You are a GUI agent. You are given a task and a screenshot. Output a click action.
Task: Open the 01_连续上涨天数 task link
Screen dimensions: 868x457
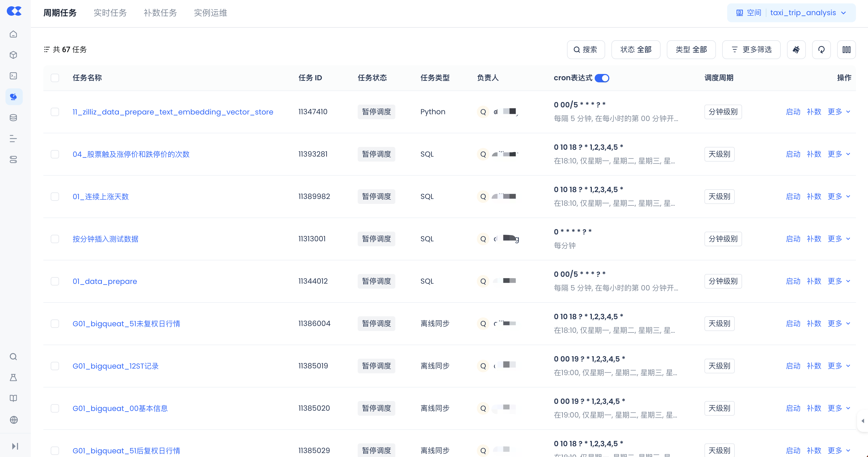coord(100,197)
